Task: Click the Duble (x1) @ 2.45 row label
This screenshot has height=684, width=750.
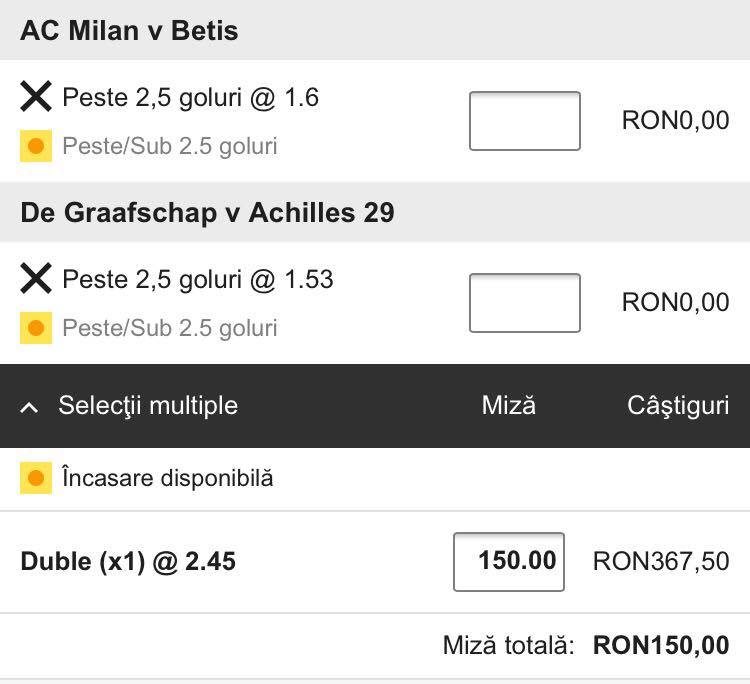Action: (x=128, y=562)
